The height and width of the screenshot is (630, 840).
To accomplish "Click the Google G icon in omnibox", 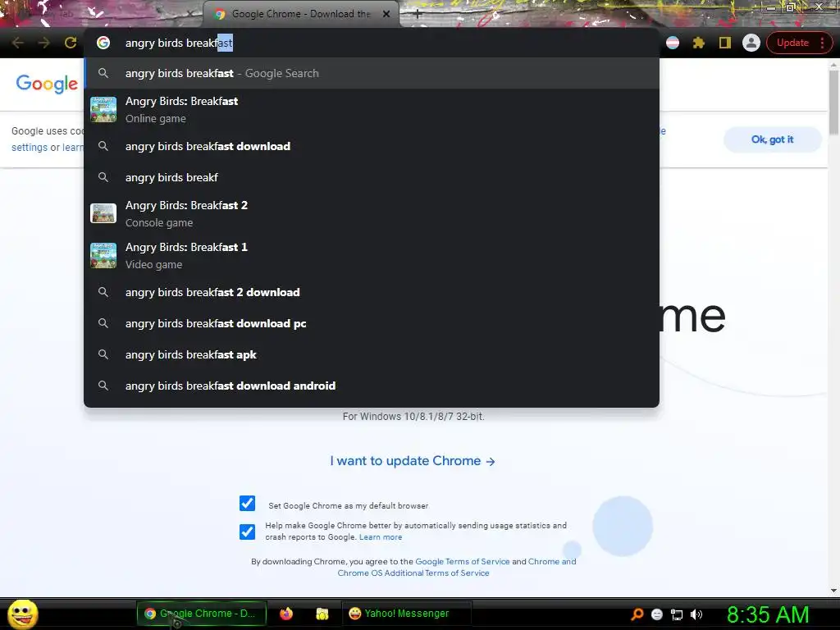I will point(103,43).
